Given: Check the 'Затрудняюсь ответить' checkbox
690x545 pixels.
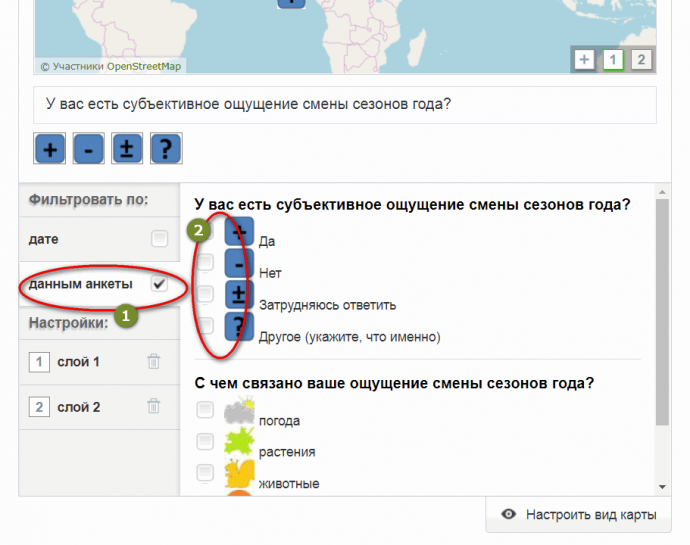Looking at the screenshot, I should tap(205, 294).
